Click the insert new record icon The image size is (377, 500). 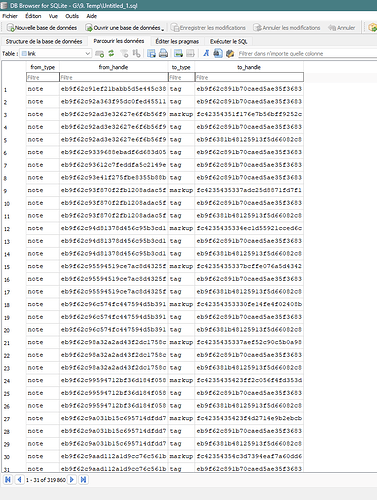[x=178, y=53]
